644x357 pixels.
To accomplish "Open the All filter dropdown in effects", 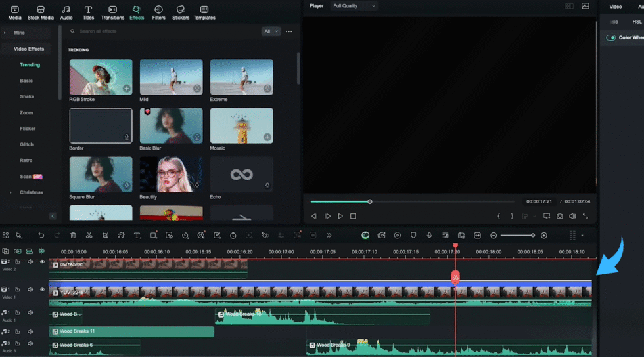I will point(270,31).
